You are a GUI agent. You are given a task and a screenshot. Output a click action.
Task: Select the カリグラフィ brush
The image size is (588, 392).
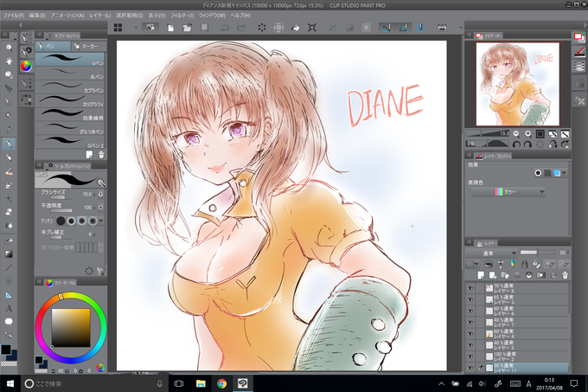tap(70, 101)
